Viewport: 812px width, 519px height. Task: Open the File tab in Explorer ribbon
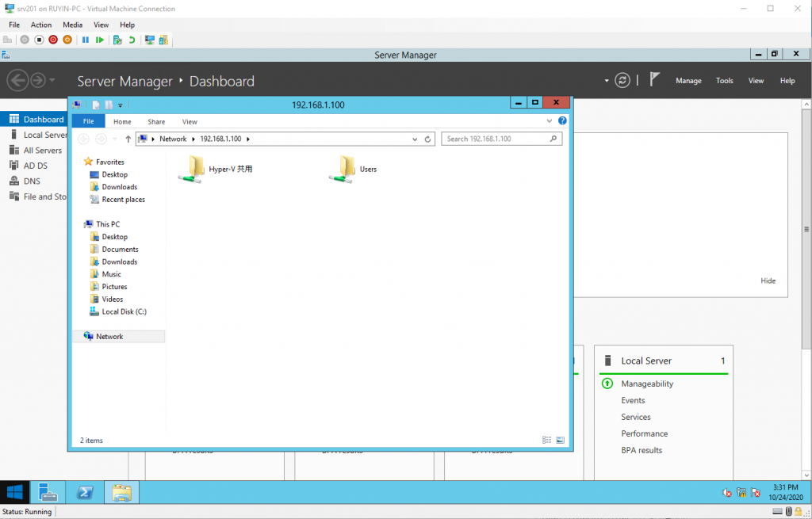pyautogui.click(x=89, y=121)
